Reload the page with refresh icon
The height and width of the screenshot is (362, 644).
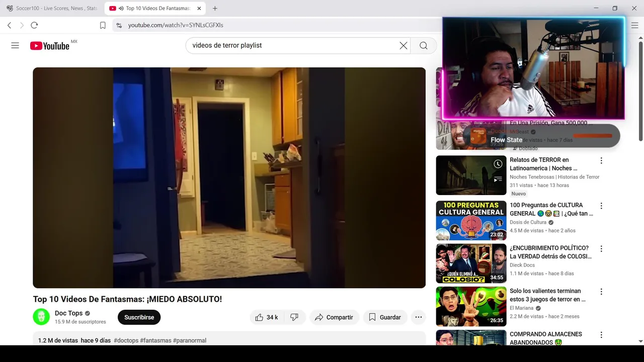pos(34,25)
